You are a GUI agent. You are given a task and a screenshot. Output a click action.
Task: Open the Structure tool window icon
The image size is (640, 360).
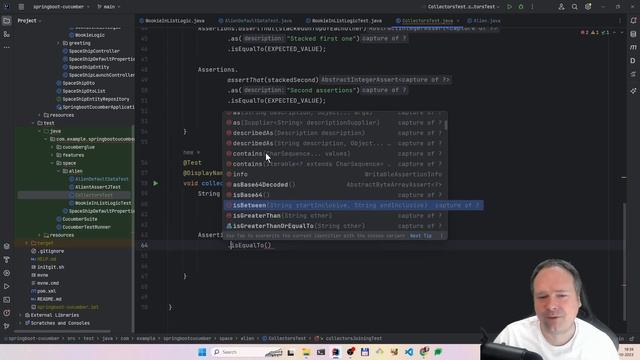7,34
